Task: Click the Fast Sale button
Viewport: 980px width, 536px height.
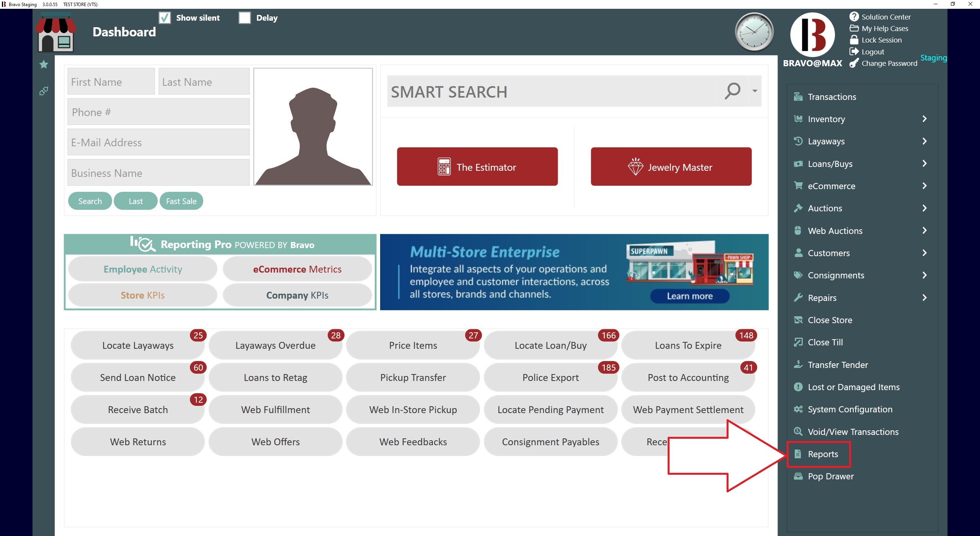Action: click(x=181, y=201)
